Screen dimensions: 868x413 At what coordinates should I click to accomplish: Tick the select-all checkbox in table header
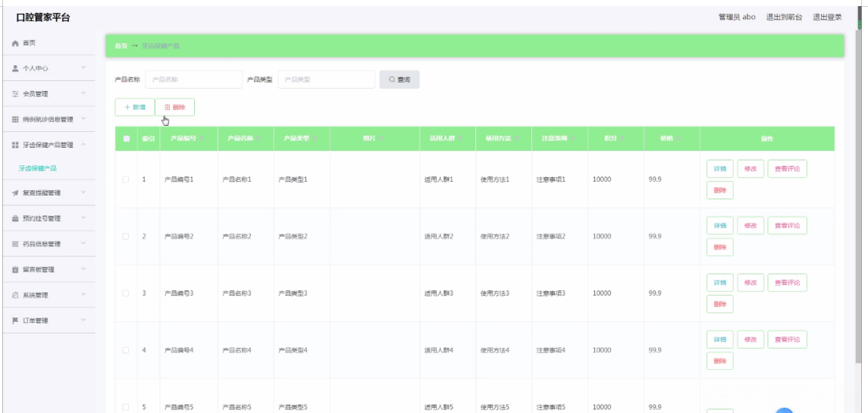(126, 139)
